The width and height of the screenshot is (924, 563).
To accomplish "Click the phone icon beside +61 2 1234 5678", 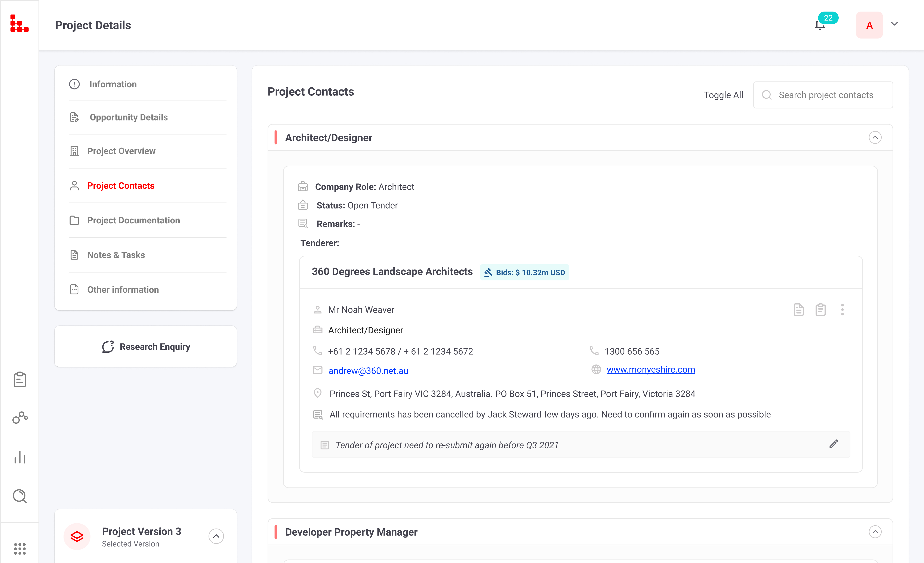I will [317, 351].
